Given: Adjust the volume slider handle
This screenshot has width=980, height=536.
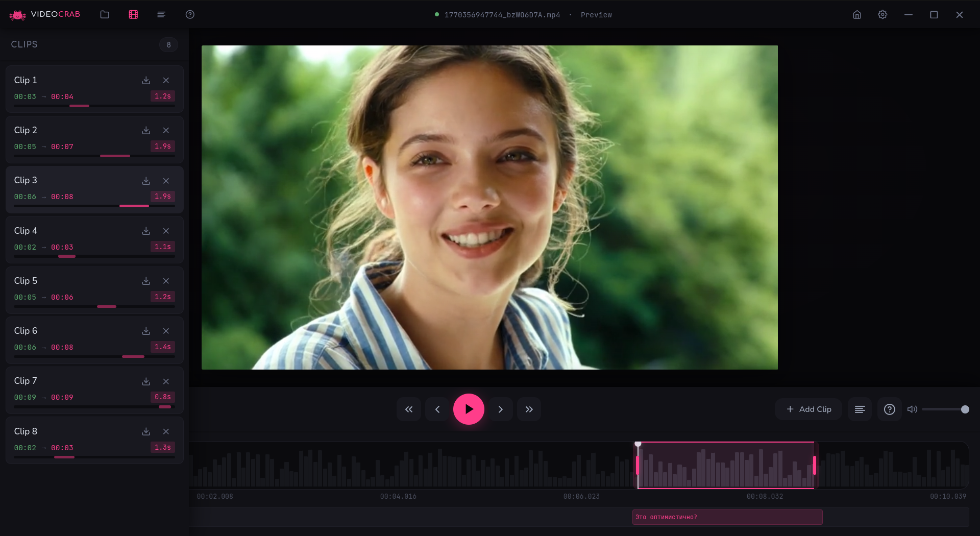Looking at the screenshot, I should (x=965, y=409).
